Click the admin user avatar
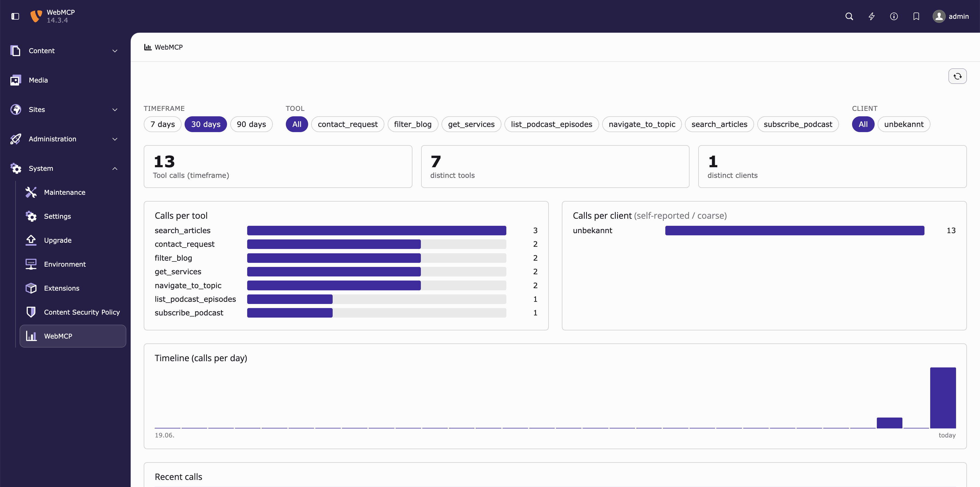This screenshot has height=487, width=980. pyautogui.click(x=939, y=16)
